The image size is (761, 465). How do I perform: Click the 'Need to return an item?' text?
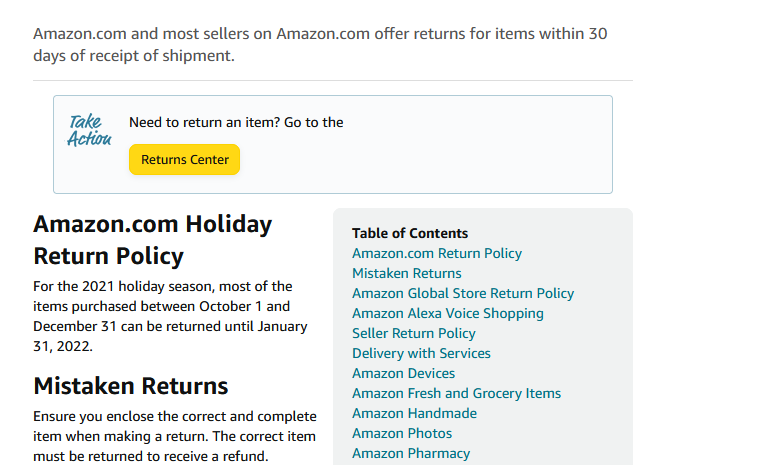[236, 122]
